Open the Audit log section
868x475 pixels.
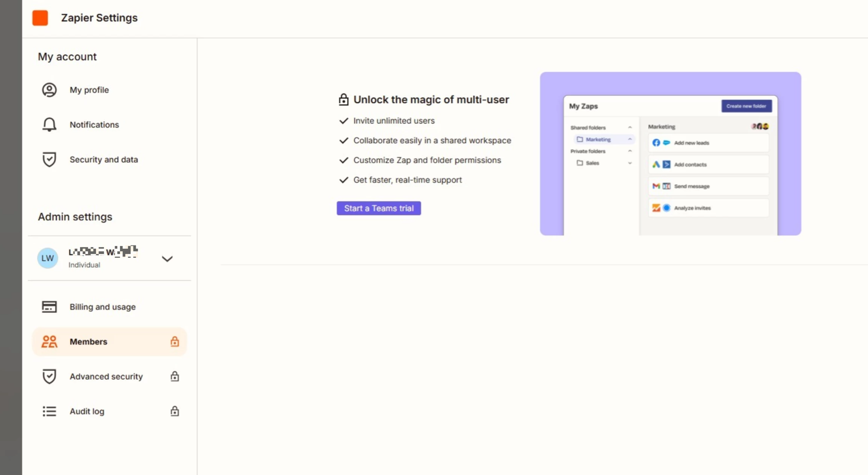87,412
